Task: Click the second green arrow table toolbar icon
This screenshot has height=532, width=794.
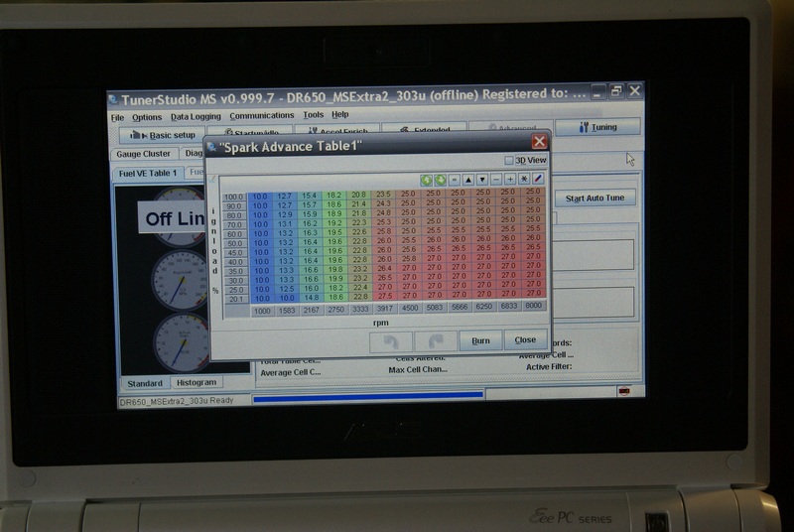Action: pyautogui.click(x=440, y=181)
